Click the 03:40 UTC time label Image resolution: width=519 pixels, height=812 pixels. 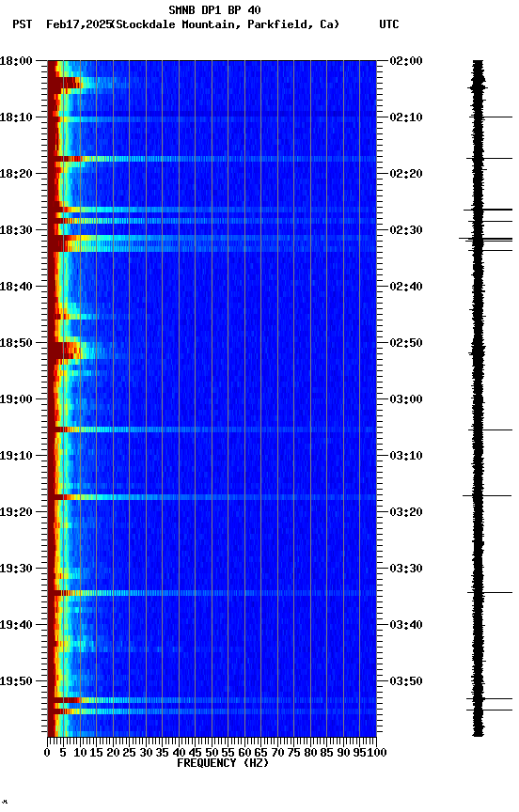(x=406, y=625)
